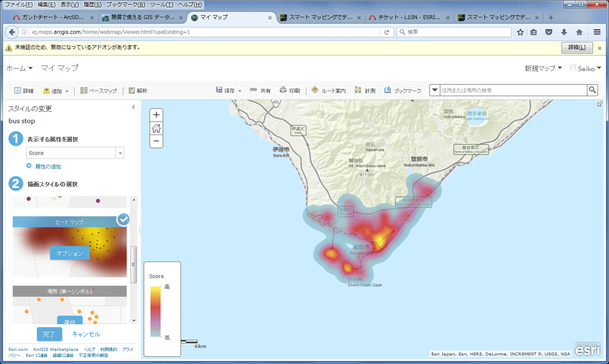Click the キャンセル cancel link
This screenshot has width=609, height=364.
click(86, 334)
